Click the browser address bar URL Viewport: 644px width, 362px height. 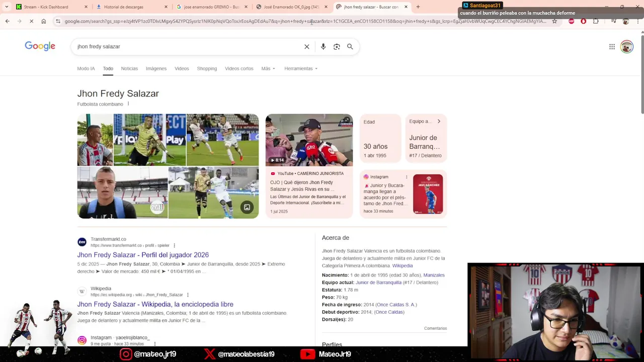click(x=305, y=21)
